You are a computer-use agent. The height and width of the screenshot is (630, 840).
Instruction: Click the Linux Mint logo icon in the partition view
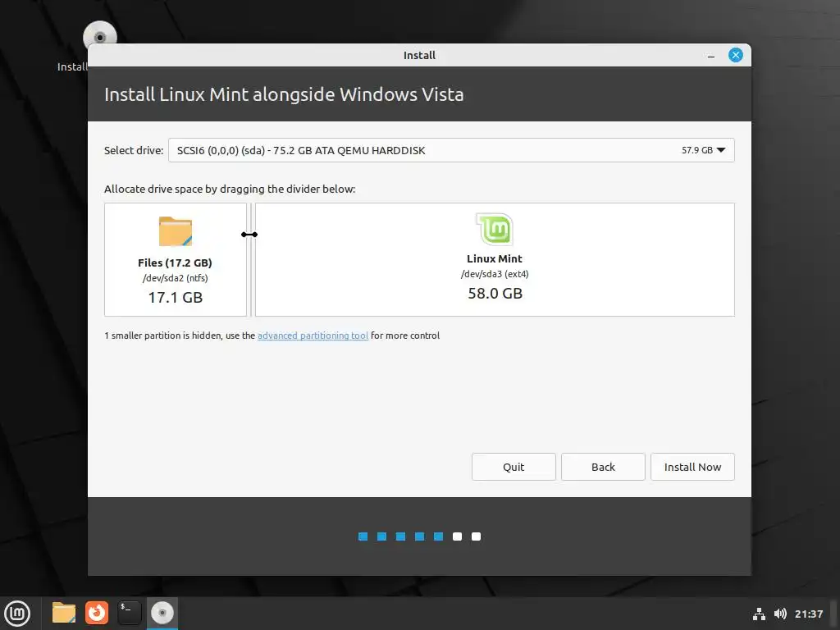[495, 229]
